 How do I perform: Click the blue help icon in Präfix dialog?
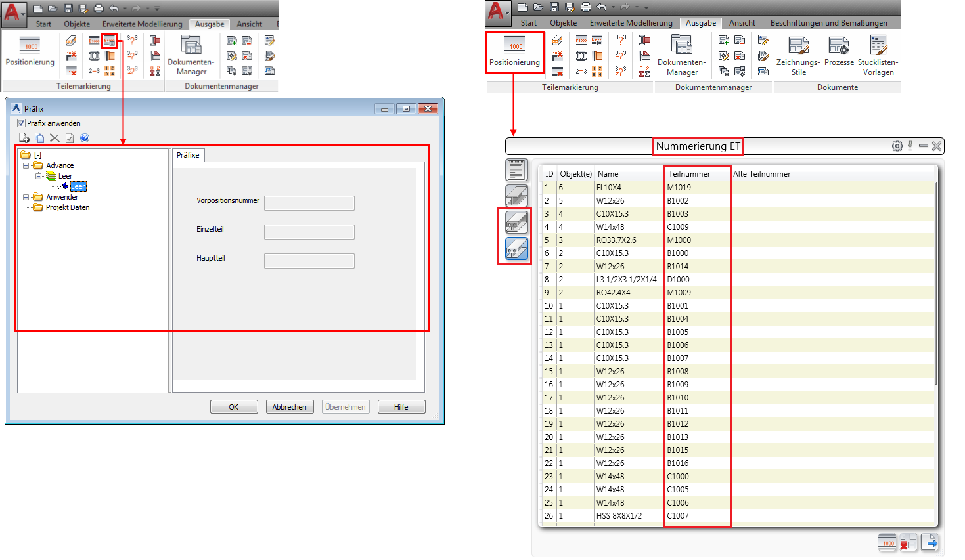tap(85, 138)
